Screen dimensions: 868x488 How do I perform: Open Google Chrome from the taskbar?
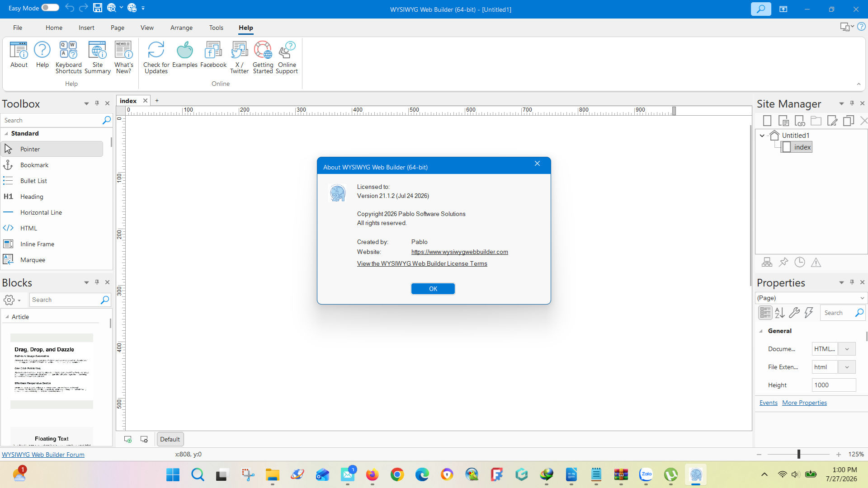click(x=397, y=474)
